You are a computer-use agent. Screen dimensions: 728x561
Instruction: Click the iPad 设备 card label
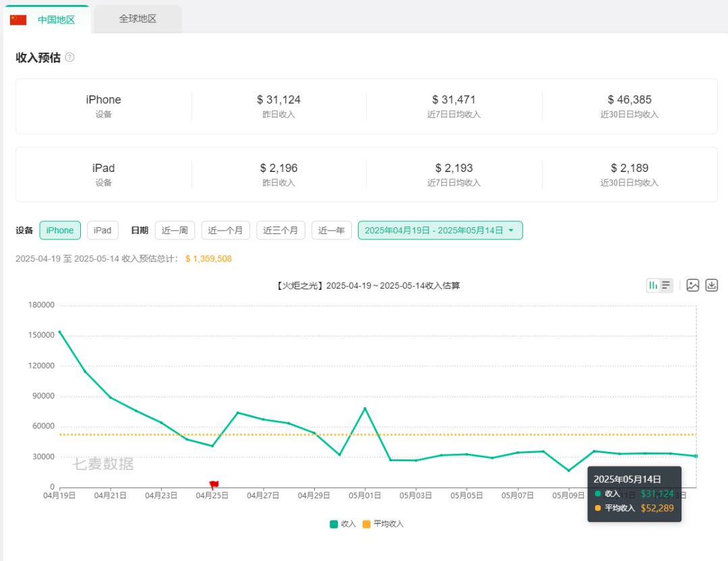tap(104, 183)
